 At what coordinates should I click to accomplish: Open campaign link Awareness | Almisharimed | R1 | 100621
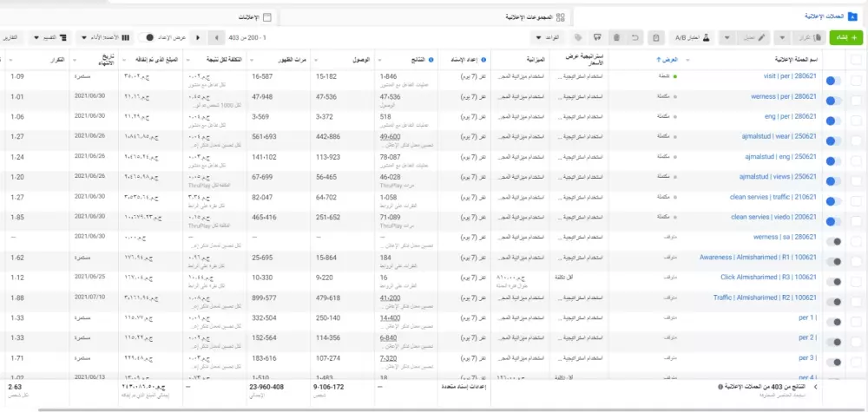[x=758, y=257]
